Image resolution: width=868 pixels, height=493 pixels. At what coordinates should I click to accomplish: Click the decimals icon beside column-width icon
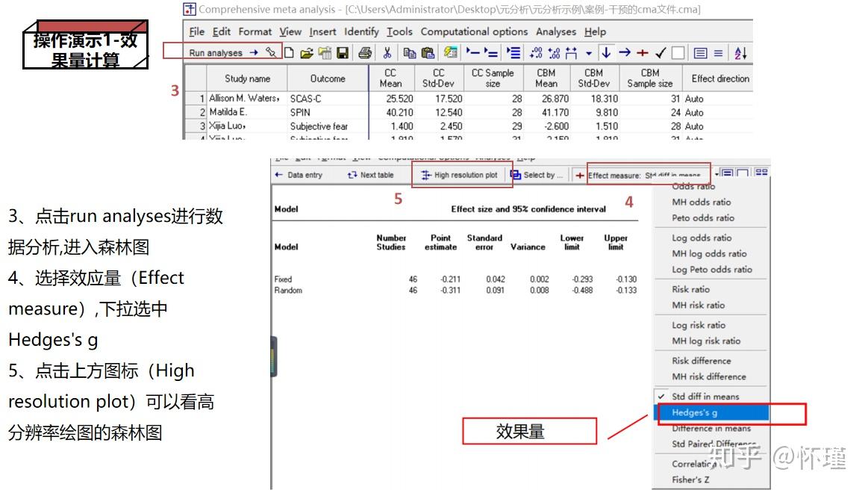click(554, 52)
